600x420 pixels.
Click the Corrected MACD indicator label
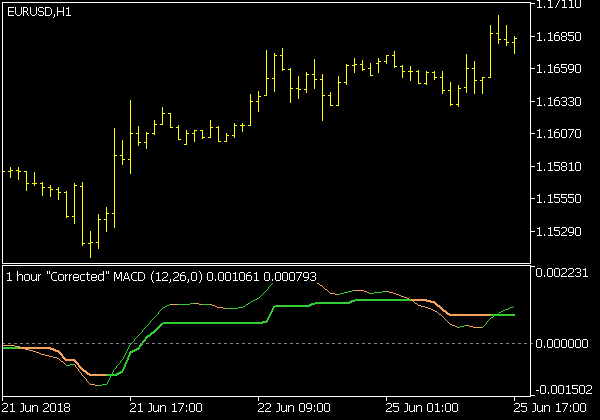click(161, 277)
